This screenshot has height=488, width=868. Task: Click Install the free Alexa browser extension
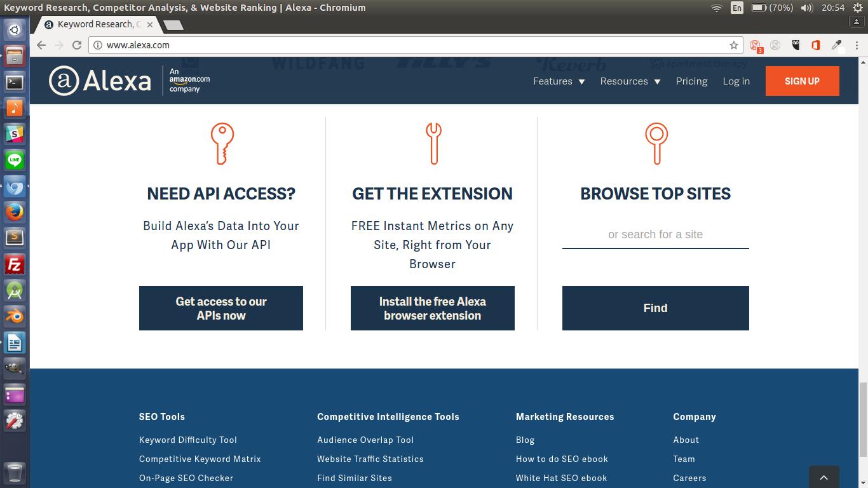[433, 308]
